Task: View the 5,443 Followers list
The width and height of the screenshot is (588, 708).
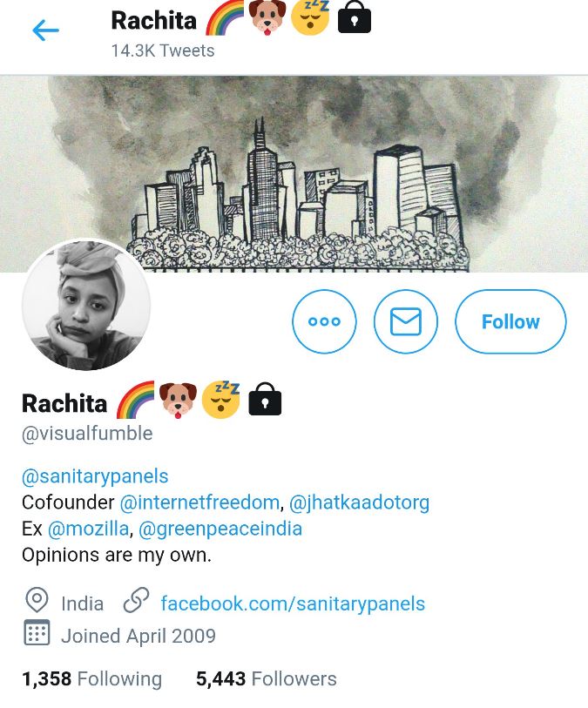Action: click(x=266, y=678)
